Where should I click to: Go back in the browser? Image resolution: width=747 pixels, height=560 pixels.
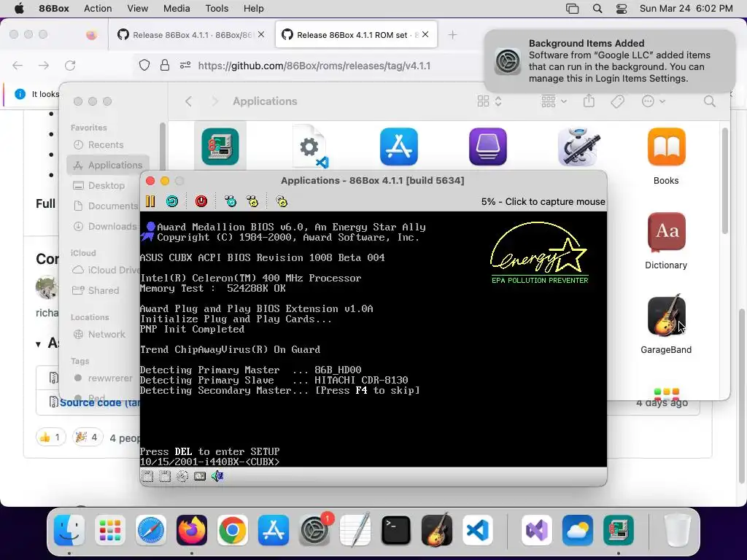[x=18, y=65]
